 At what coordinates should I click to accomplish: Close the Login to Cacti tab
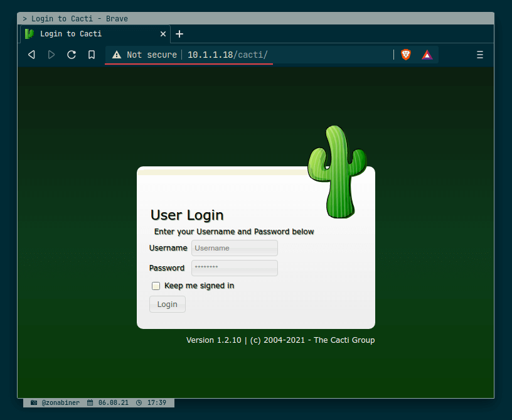coord(163,34)
